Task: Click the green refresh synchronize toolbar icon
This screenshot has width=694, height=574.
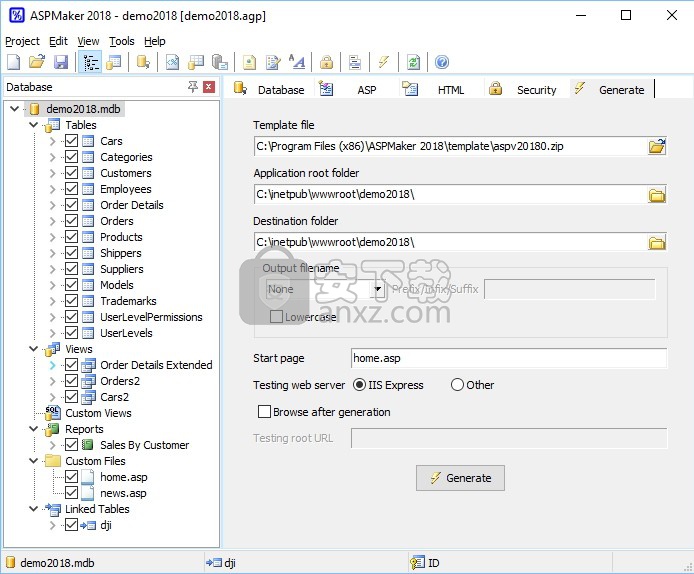Action: point(413,62)
